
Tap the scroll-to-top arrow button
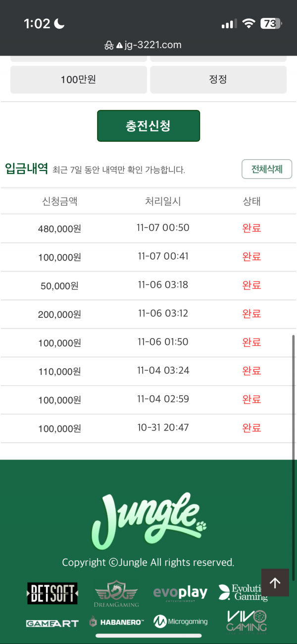point(275,583)
